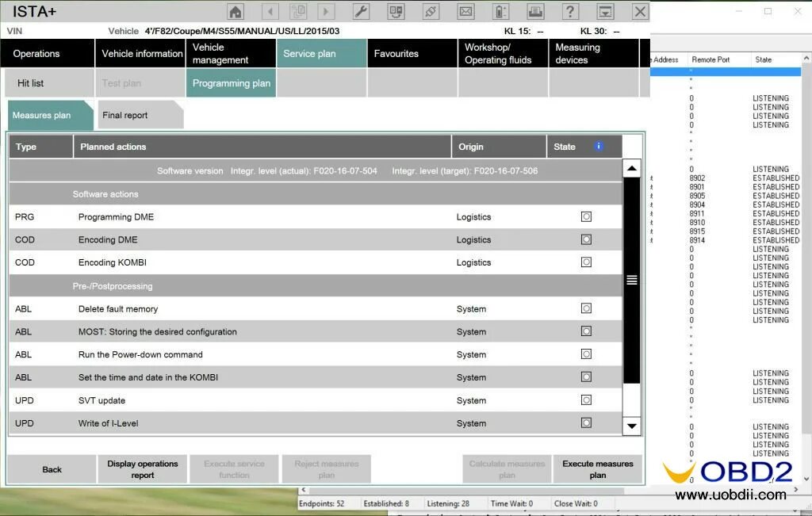The height and width of the screenshot is (516, 812).
Task: Click Endpoints: 52 in status bar
Action: [x=322, y=503]
